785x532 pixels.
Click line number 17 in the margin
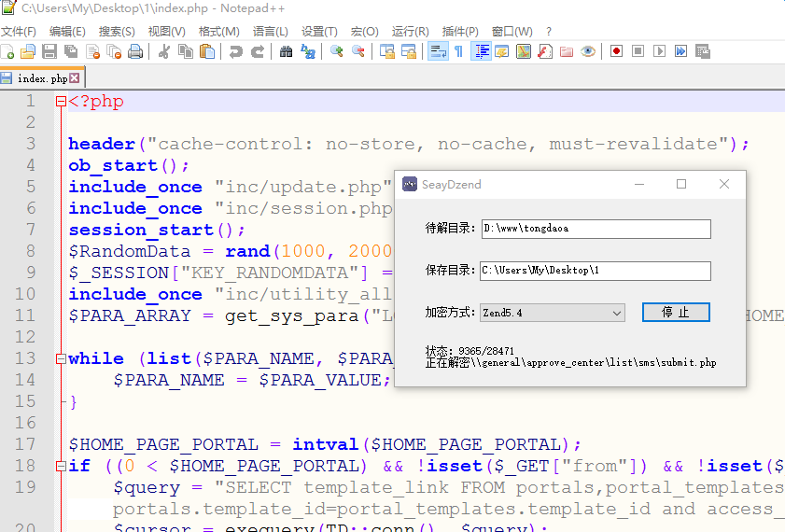coord(25,444)
